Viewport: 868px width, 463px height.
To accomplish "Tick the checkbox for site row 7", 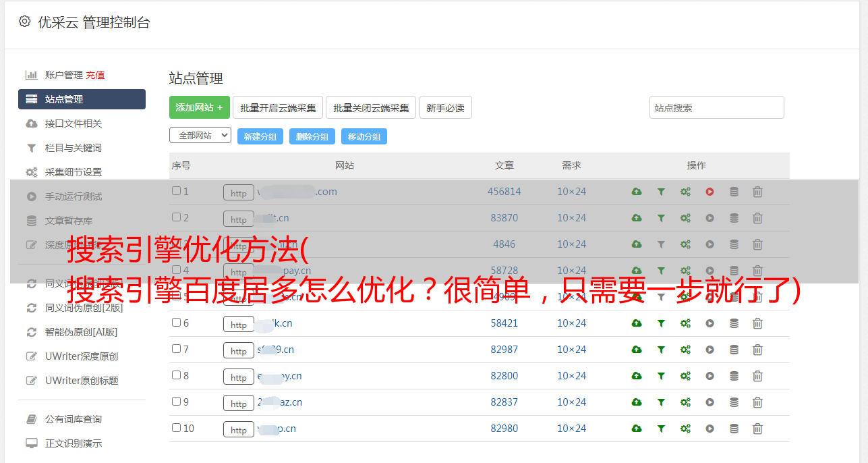I will point(176,349).
